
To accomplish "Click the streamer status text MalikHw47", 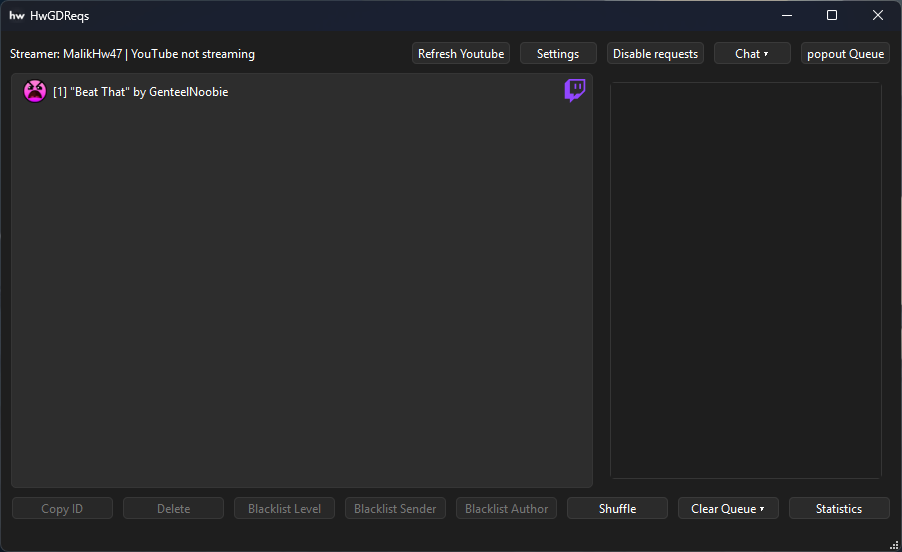I will 132,53.
